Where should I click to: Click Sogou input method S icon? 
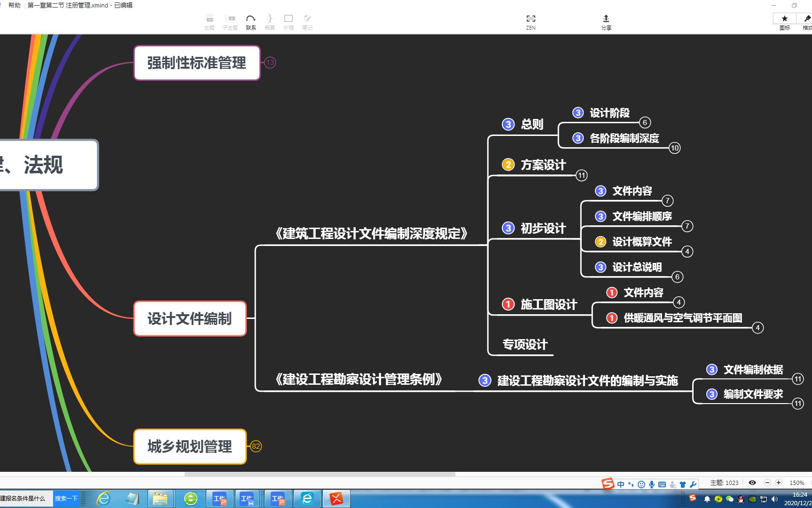608,484
